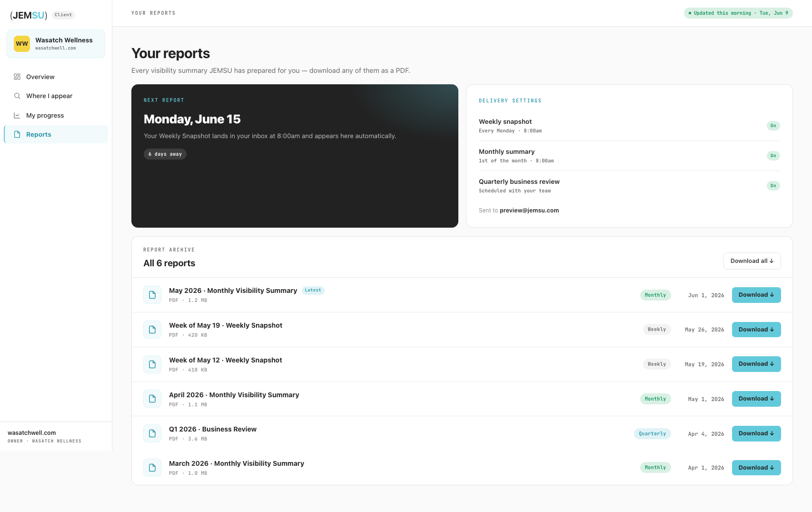Download the Week of May 12 snapshot

coord(756,364)
